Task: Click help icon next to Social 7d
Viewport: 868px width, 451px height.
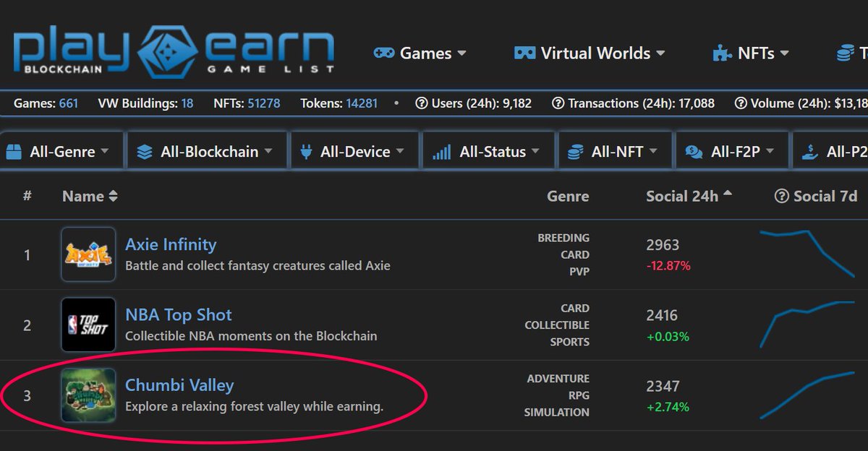Action: [x=781, y=196]
